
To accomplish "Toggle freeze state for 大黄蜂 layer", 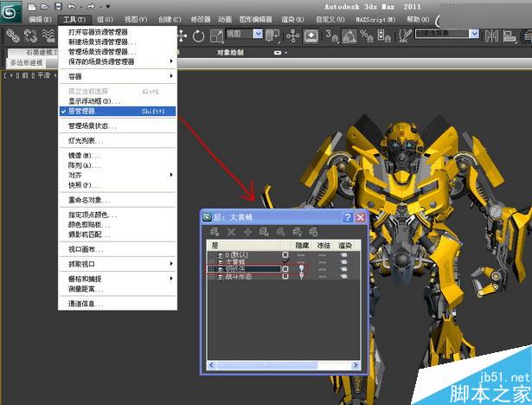I will (x=323, y=262).
